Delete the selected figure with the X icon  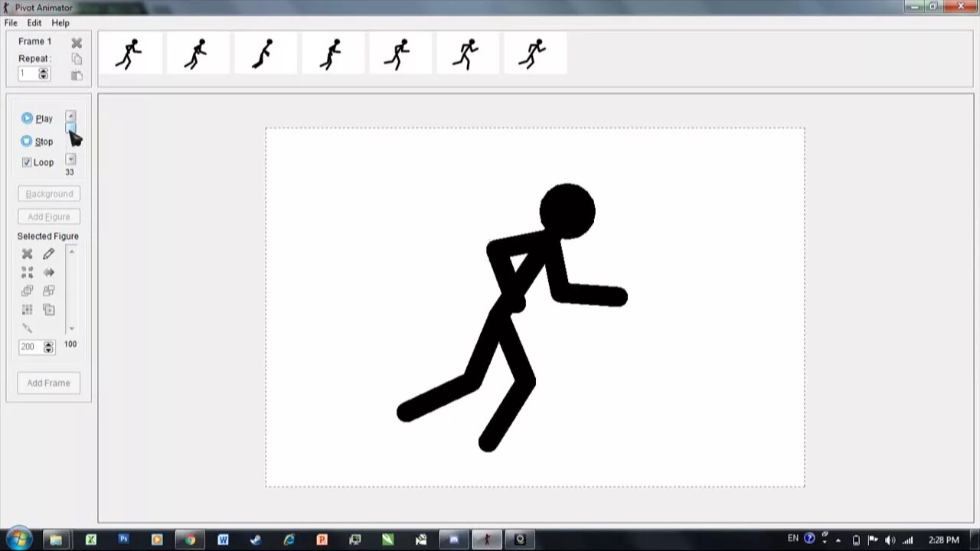click(x=27, y=253)
